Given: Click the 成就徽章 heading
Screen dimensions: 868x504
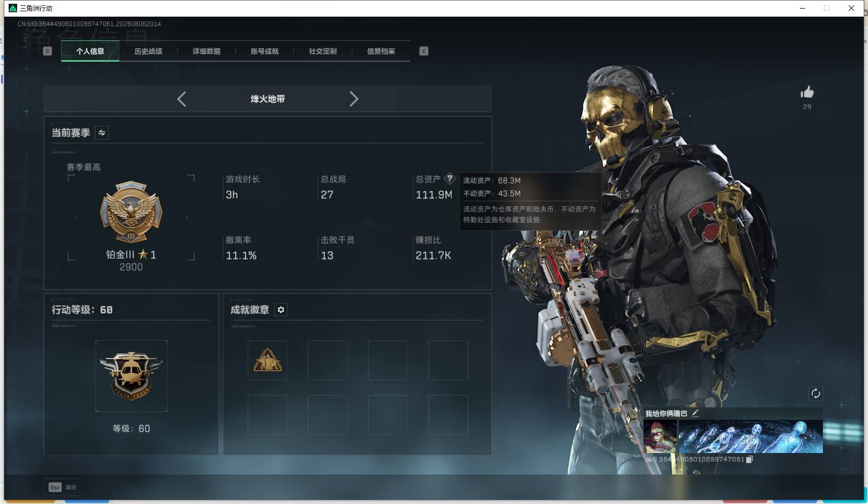Looking at the screenshot, I should point(250,310).
